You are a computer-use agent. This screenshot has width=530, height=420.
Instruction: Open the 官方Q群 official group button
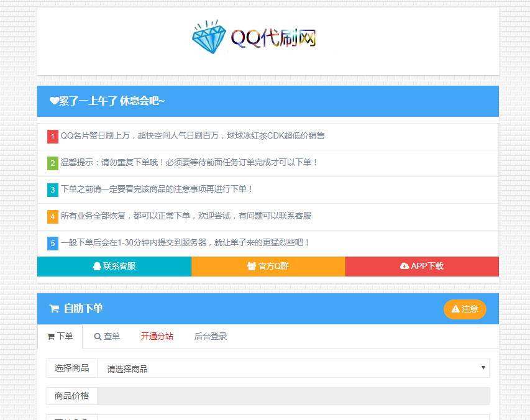[x=268, y=267]
